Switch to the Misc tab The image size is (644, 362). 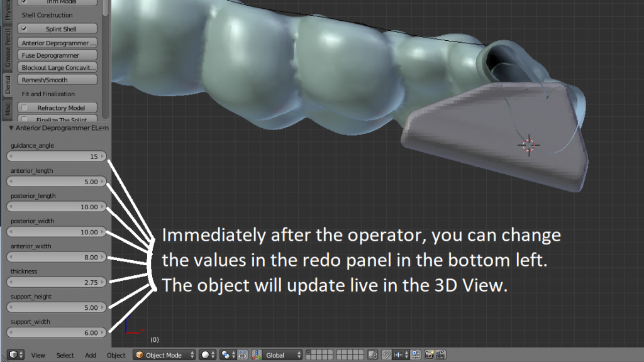8,109
